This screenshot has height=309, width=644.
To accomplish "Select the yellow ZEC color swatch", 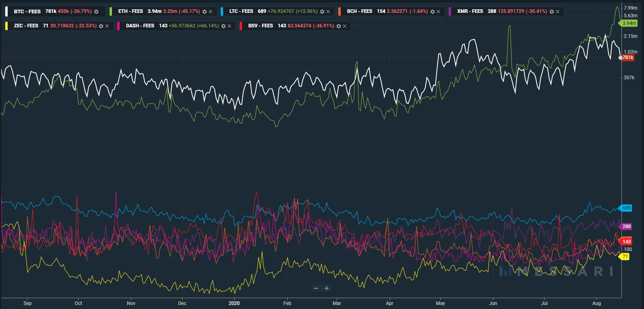I will (x=6, y=26).
